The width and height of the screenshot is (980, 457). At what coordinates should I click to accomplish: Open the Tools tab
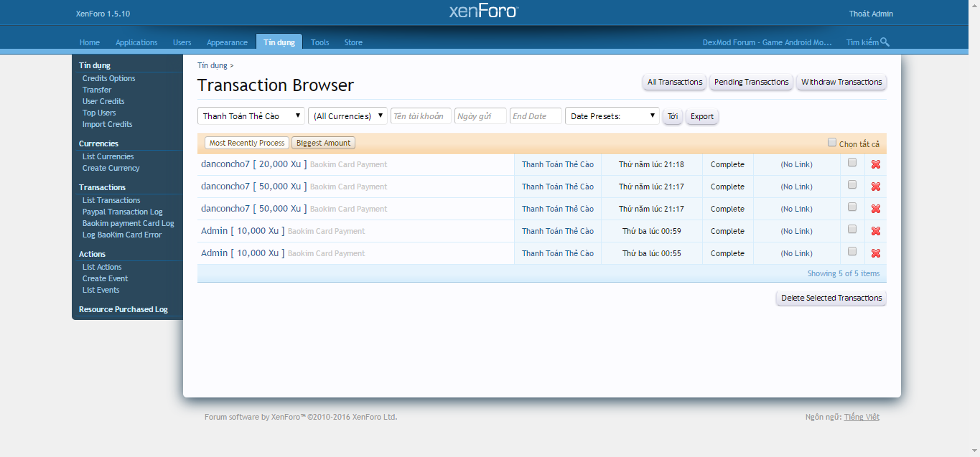pos(319,42)
